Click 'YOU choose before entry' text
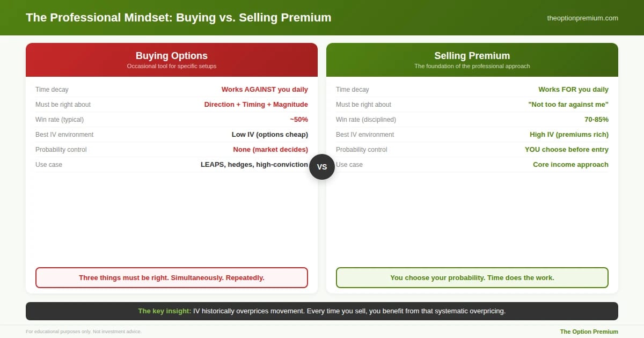Viewport: 644px width, 338px height. 567,150
